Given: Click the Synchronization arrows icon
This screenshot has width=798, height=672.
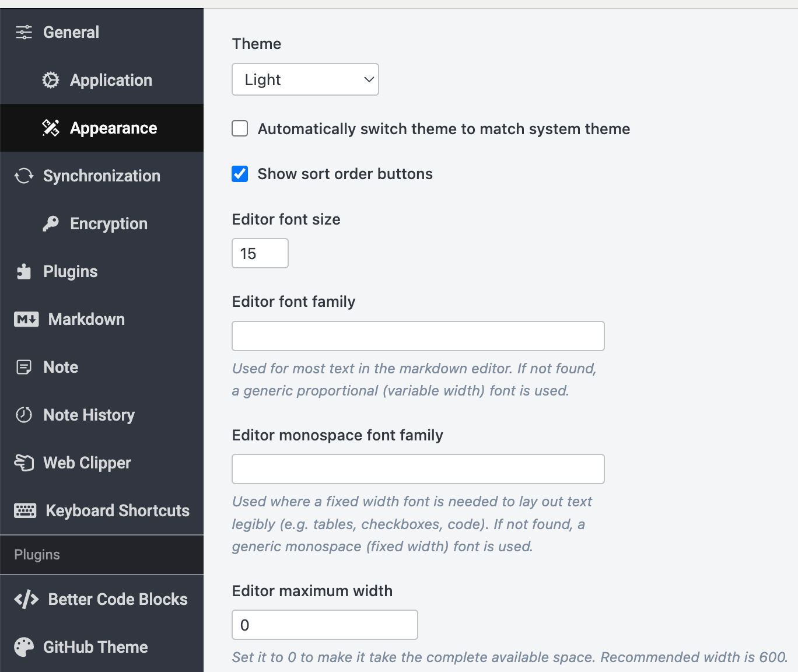Looking at the screenshot, I should (x=24, y=176).
